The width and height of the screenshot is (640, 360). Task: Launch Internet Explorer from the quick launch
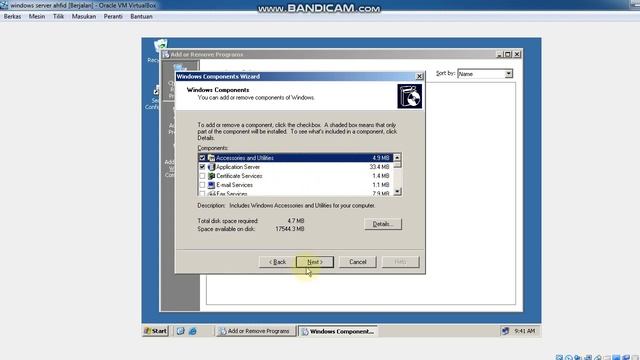(x=193, y=331)
